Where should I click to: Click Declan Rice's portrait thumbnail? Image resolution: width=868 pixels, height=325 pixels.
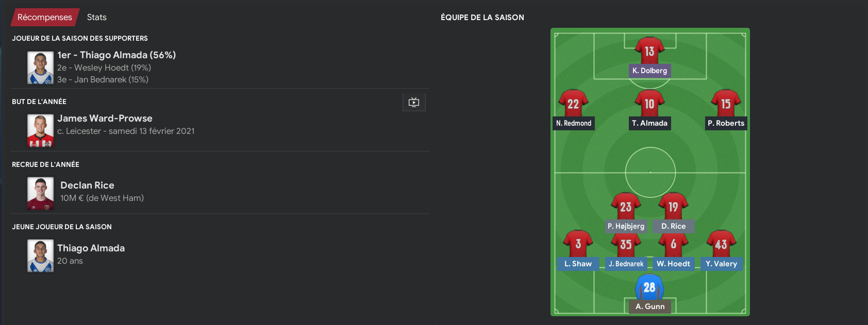tap(40, 193)
